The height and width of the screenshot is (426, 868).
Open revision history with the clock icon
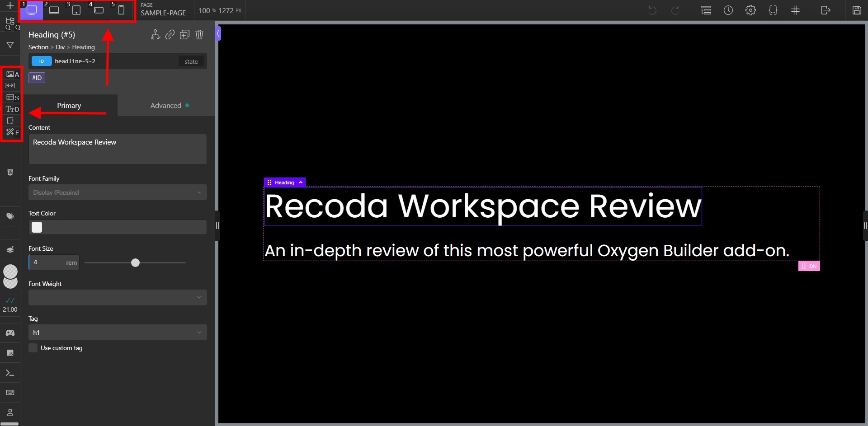point(728,10)
